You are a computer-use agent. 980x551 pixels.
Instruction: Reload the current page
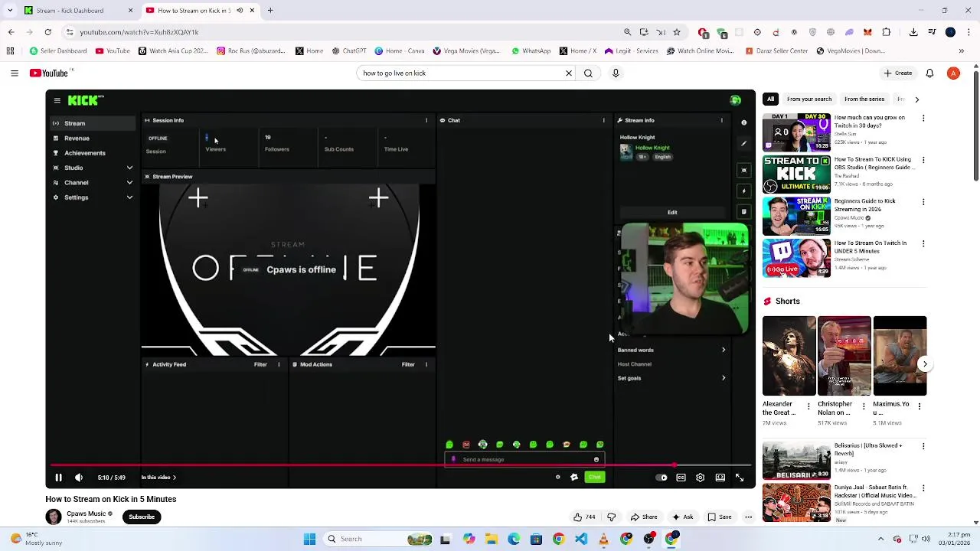point(47,32)
